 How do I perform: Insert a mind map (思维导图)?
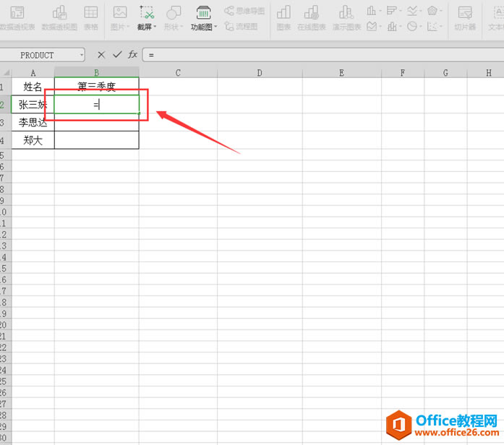244,11
